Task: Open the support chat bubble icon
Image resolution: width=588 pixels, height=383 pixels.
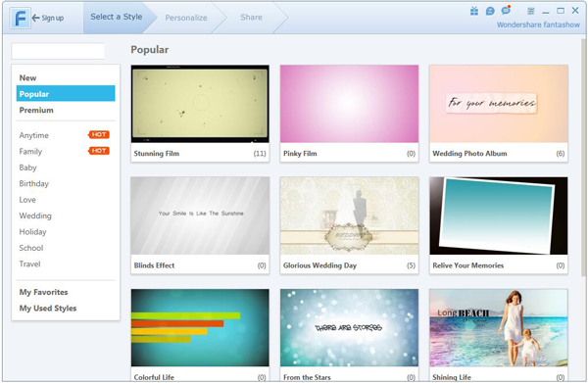Action: coord(490,11)
